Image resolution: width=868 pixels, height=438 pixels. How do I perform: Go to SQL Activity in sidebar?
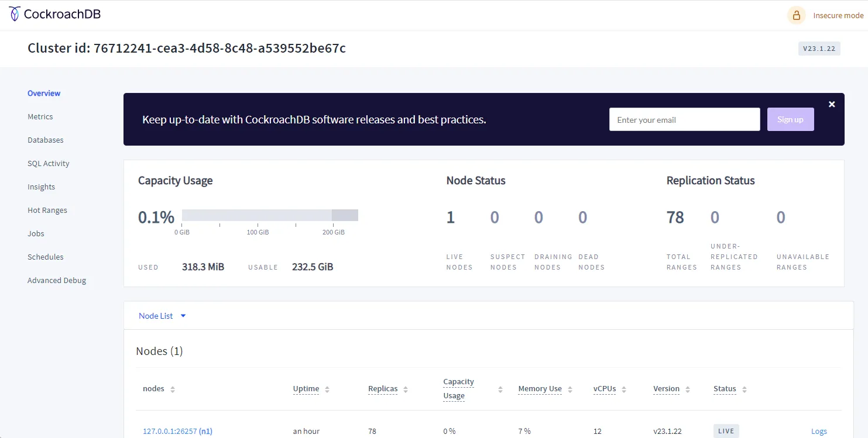pos(49,164)
